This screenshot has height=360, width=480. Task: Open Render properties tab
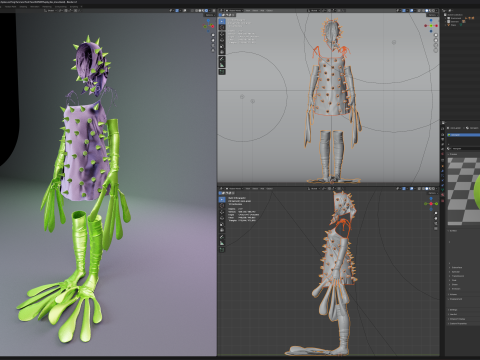tap(443, 135)
